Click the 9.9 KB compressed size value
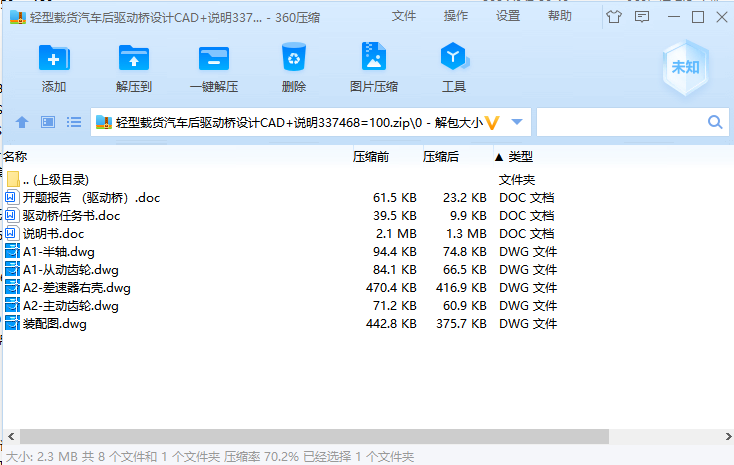Screen dimensions: 734x465 tap(468, 215)
